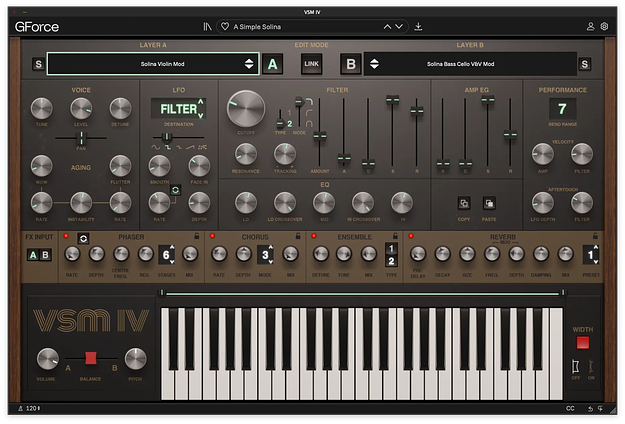Click the master Volume knob
This screenshot has height=424, width=625.
click(47, 359)
